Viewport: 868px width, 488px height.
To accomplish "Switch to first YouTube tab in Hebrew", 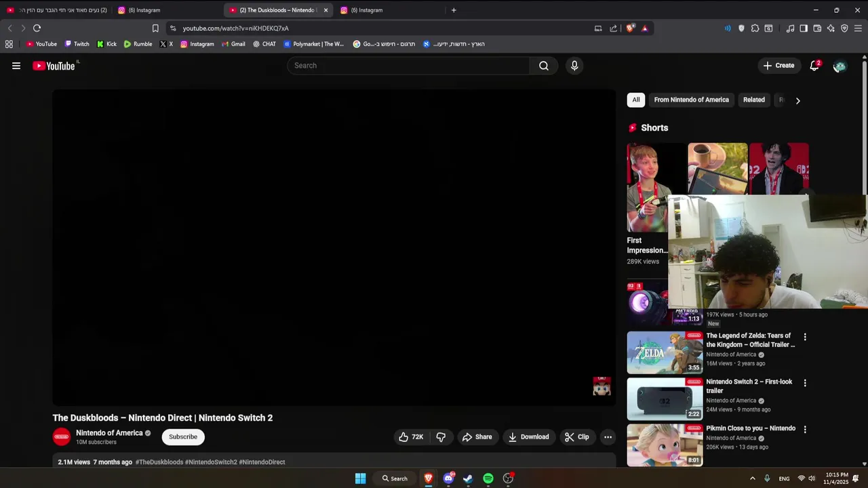I will (57, 10).
